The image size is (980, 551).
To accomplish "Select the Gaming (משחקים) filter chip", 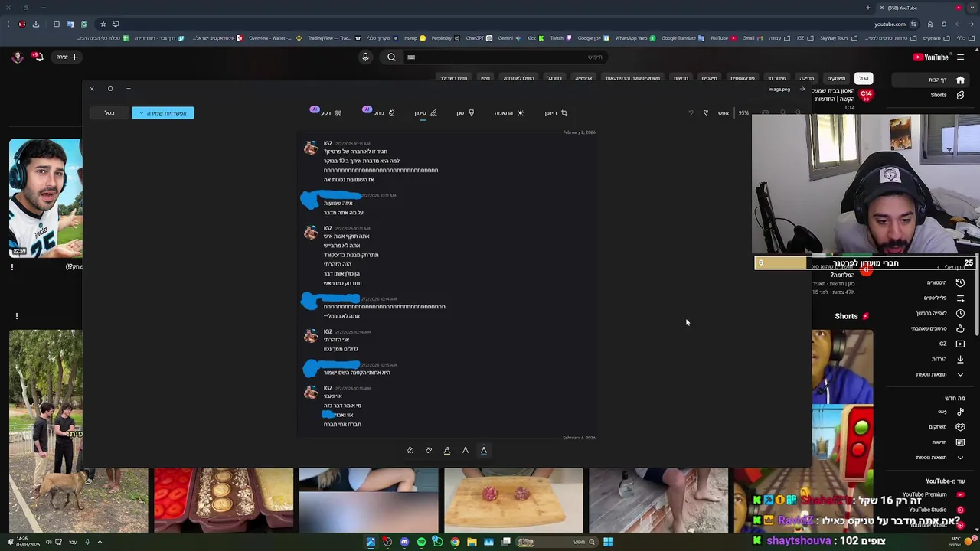I will click(836, 78).
